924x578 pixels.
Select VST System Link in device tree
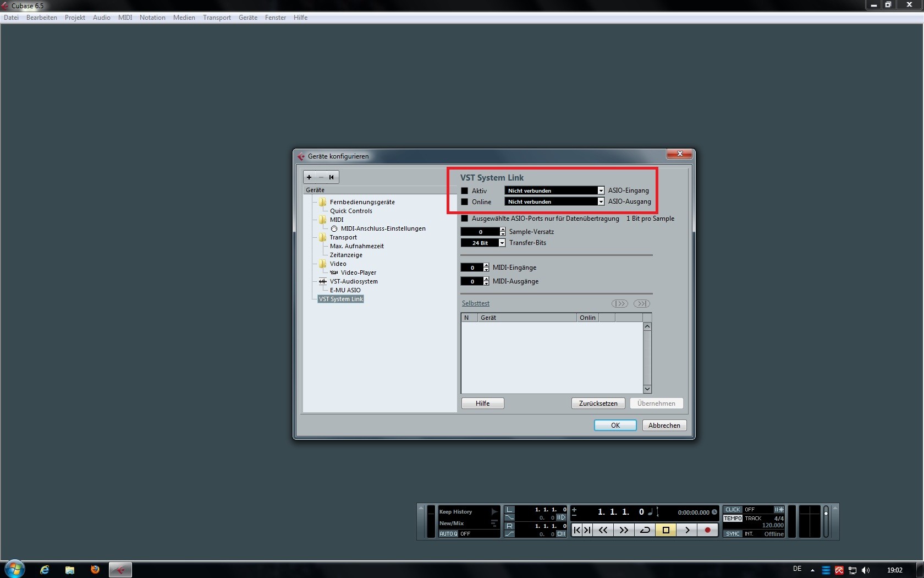pyautogui.click(x=341, y=299)
